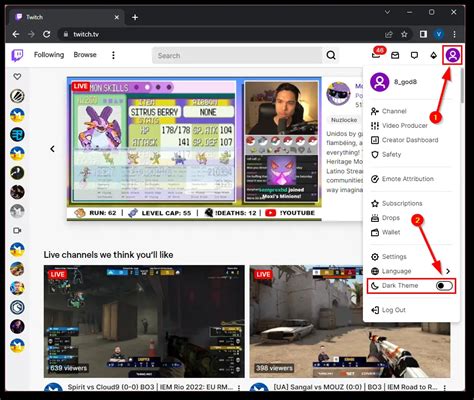Click the camera icon in the left sidebar
The image size is (474, 400).
tap(17, 230)
